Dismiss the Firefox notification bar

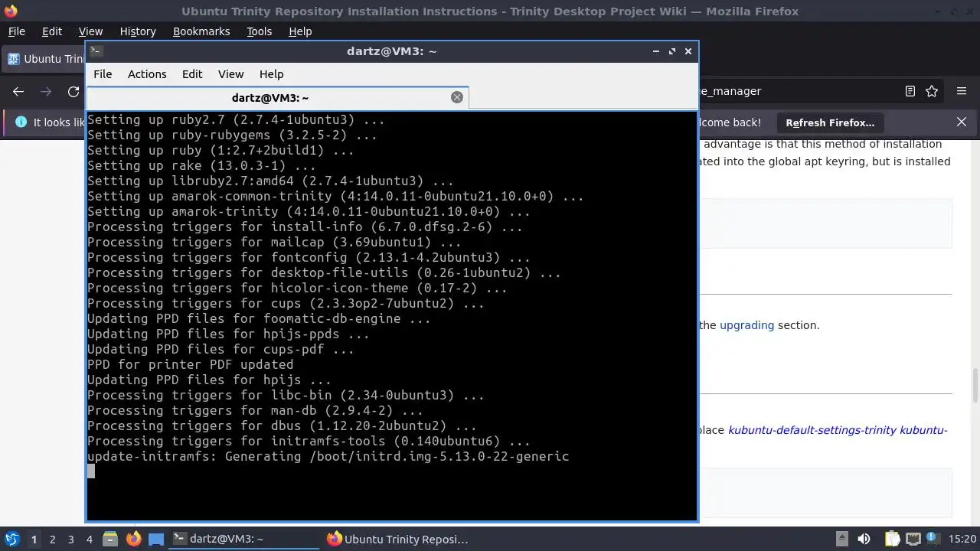pos(962,122)
